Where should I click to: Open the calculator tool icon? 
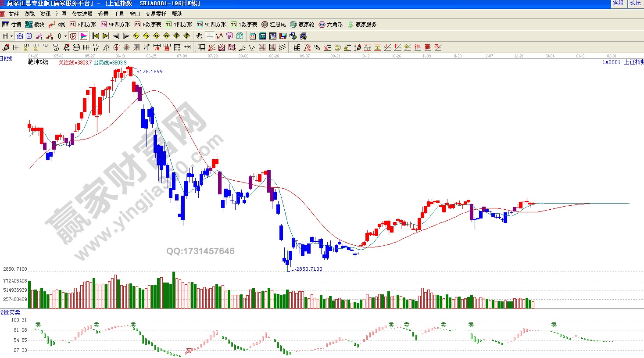(263, 36)
